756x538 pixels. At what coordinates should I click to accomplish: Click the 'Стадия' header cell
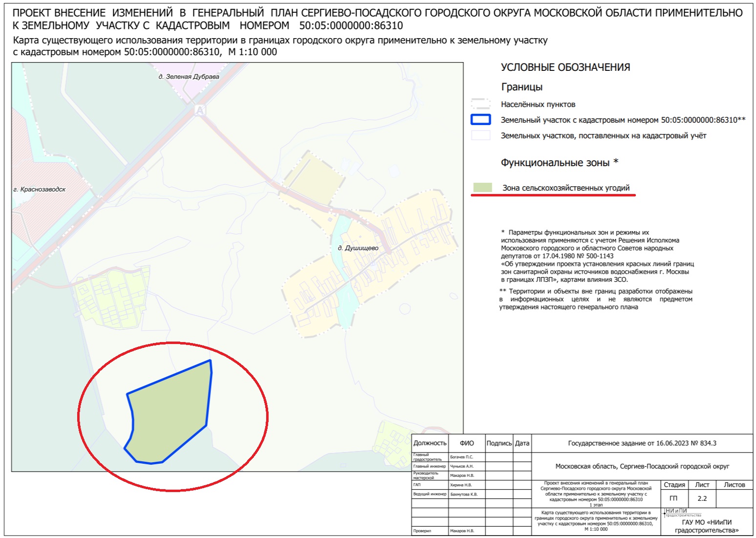674,485
